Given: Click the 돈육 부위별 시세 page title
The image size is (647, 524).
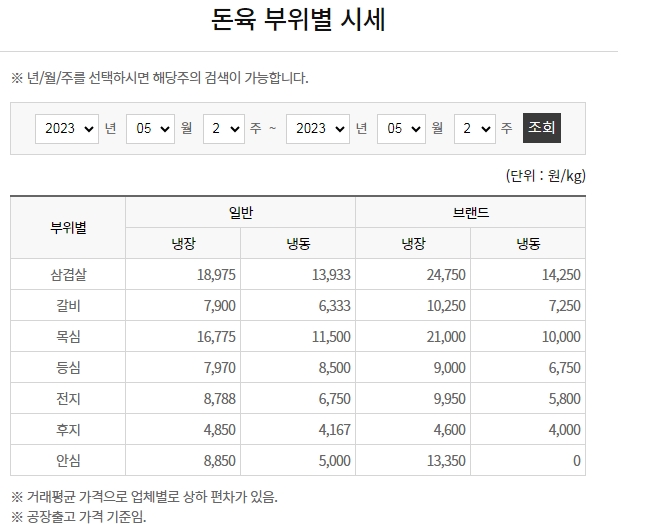Looking at the screenshot, I should [x=299, y=20].
